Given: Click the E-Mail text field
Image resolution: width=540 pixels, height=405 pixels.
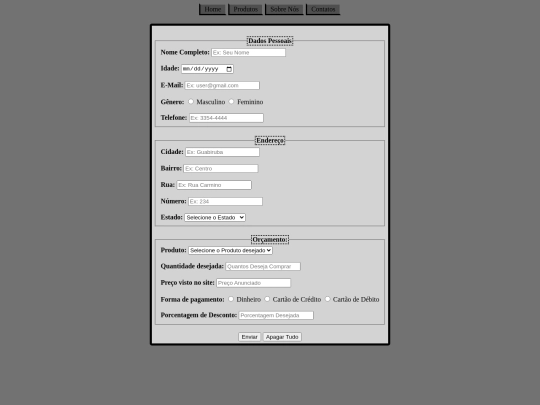Looking at the screenshot, I should [222, 85].
